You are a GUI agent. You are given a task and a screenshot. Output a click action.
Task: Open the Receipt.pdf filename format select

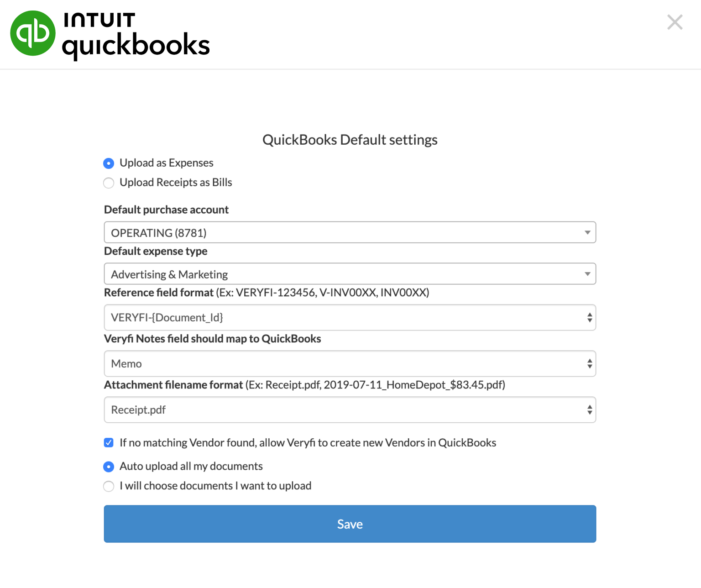tap(342, 409)
